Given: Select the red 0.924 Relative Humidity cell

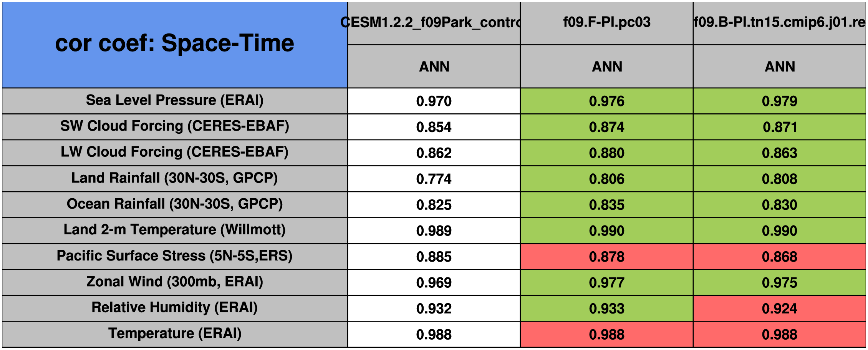Looking at the screenshot, I should coord(779,309).
